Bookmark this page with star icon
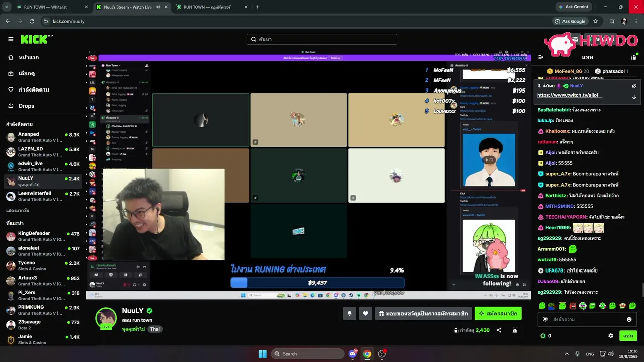 (x=595, y=21)
